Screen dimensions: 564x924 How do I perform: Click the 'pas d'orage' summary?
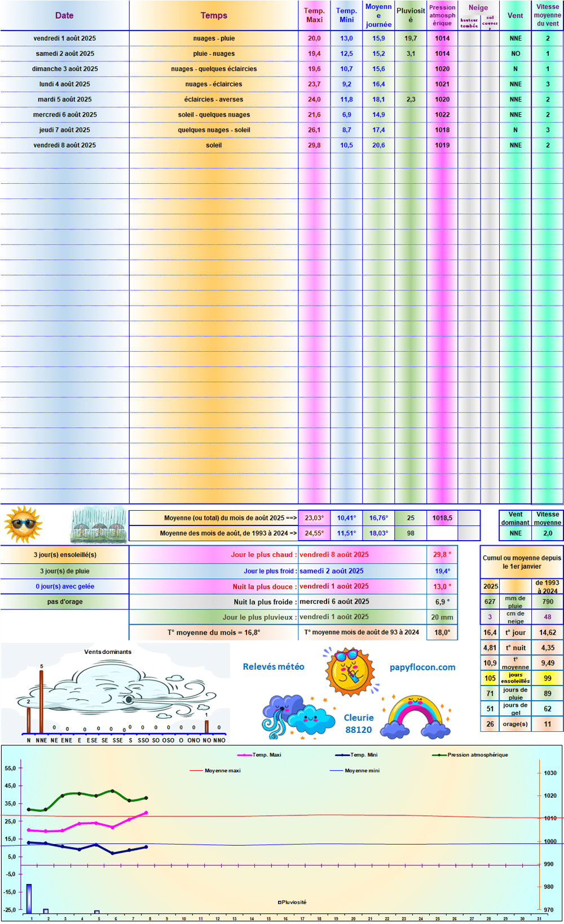[64, 602]
